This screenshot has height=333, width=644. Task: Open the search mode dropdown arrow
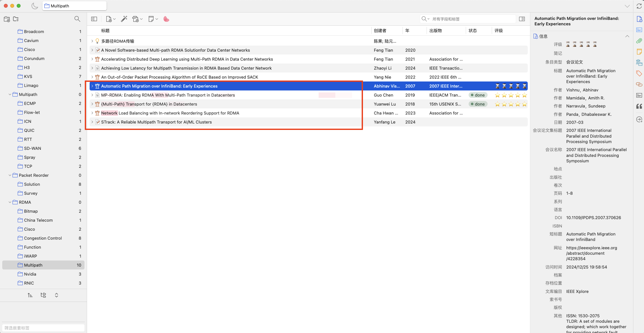428,19
